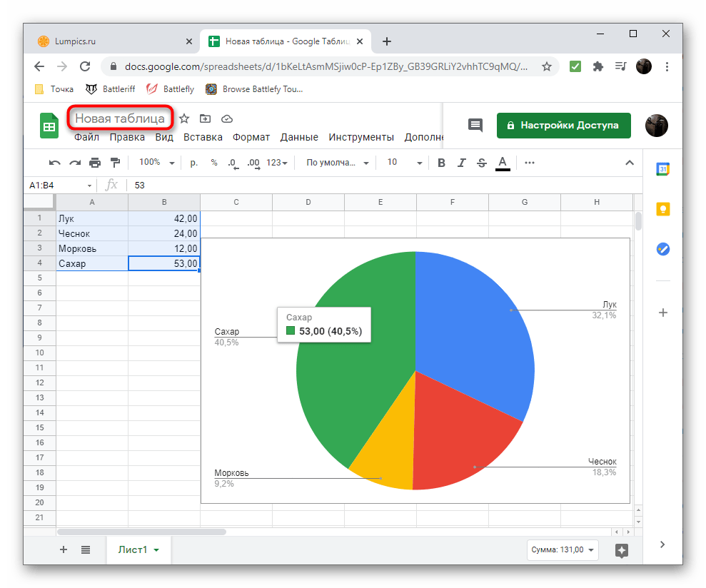Toggle bold formatting
Screen dimensions: 706x588
(x=441, y=163)
